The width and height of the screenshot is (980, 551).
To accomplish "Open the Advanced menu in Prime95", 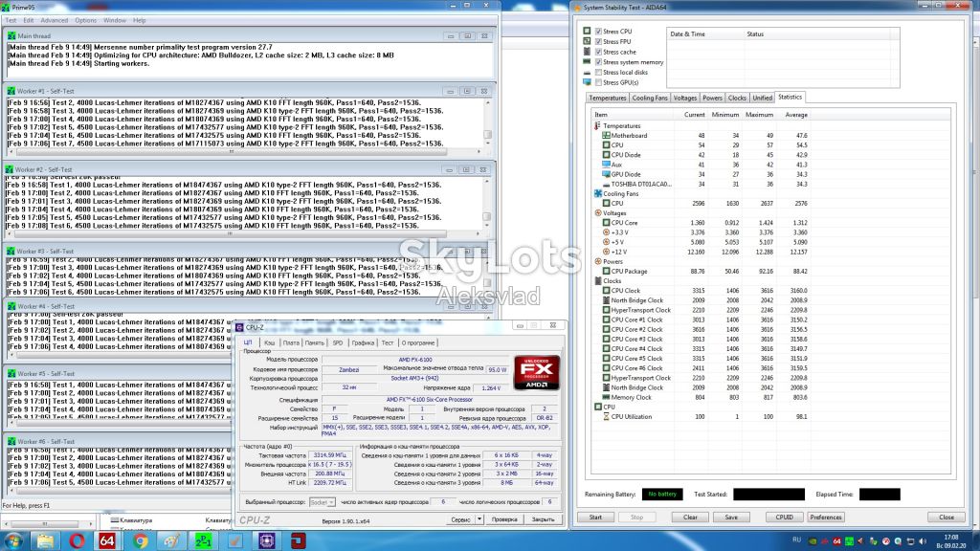I will pos(55,21).
